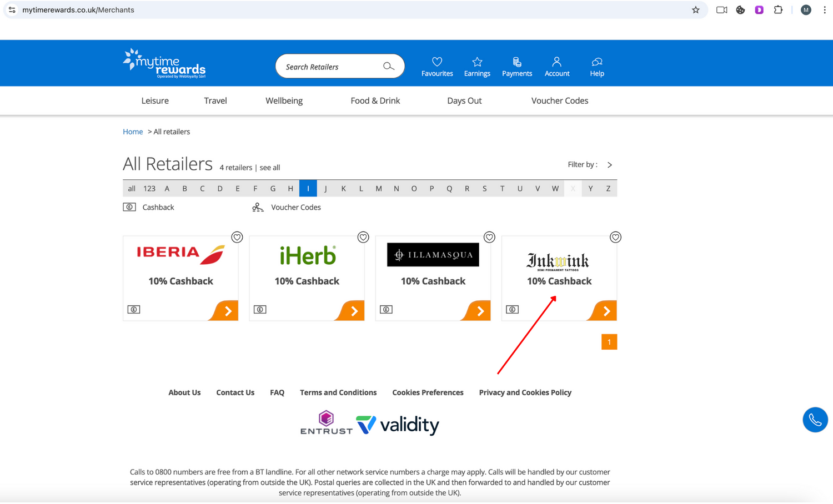The height and width of the screenshot is (504, 833).
Task: Click page 1 pagination button
Action: point(609,342)
